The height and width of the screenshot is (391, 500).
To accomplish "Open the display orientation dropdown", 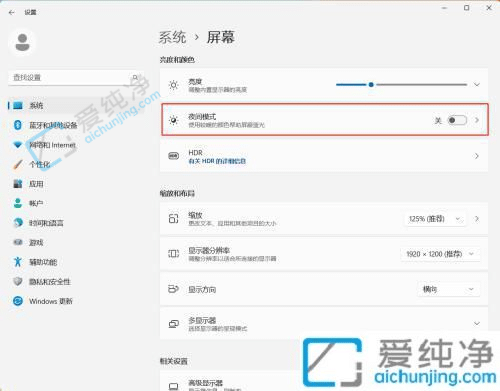I will tap(449, 289).
